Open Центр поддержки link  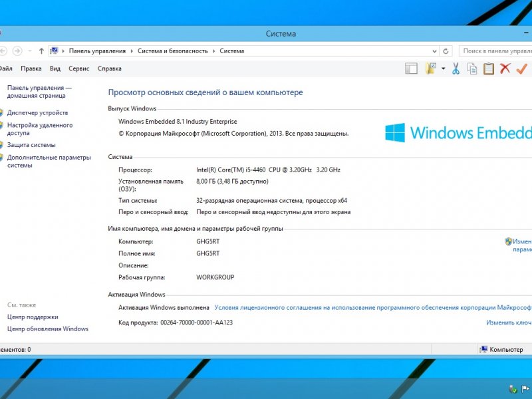click(x=33, y=317)
